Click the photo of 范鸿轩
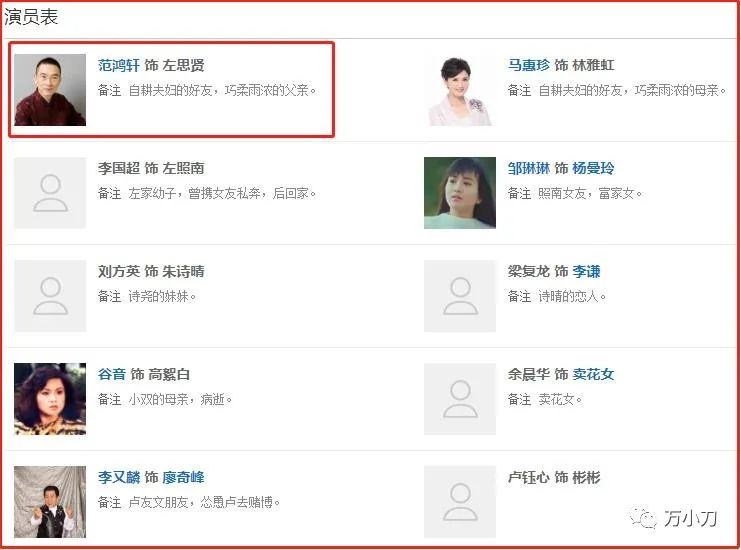Image resolution: width=741 pixels, height=550 pixels. click(x=50, y=90)
